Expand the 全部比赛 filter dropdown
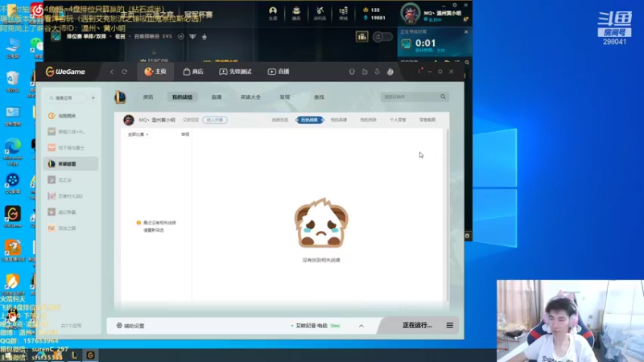644x362 pixels. pos(138,134)
